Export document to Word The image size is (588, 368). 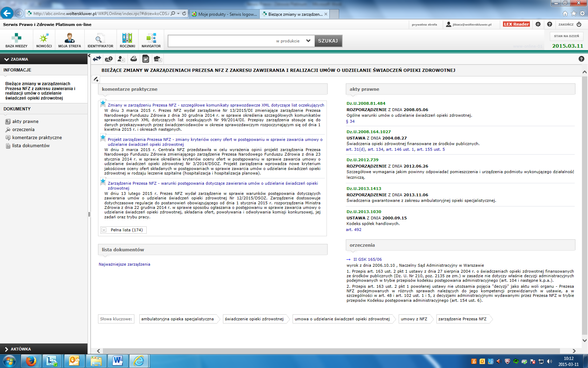click(x=146, y=59)
